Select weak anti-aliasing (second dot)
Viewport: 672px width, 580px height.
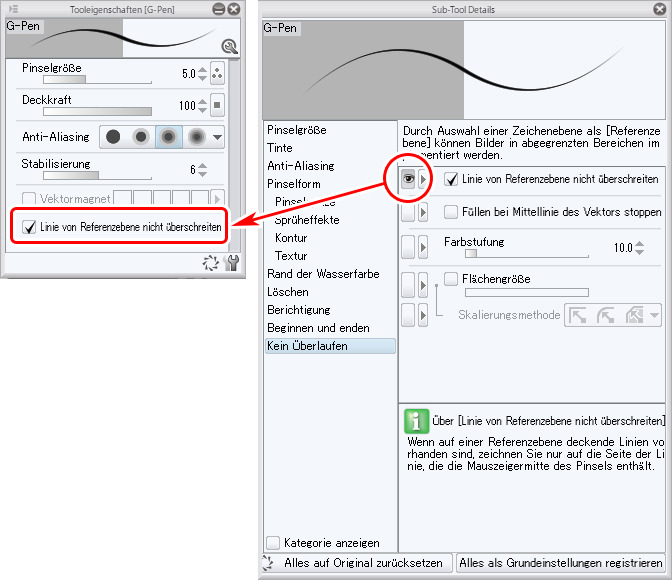coord(141,137)
